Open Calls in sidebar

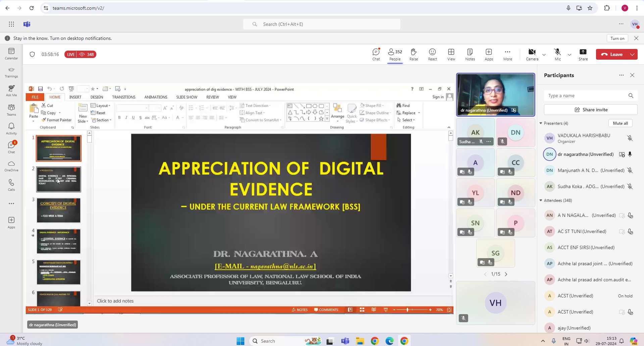11,185
